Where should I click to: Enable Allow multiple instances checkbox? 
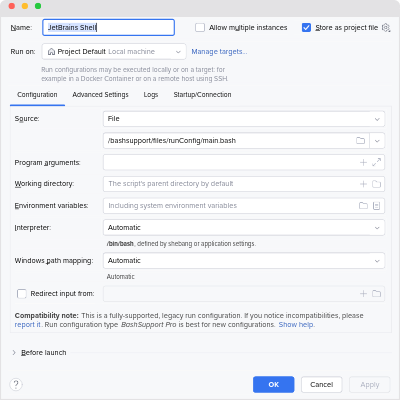[x=200, y=28]
